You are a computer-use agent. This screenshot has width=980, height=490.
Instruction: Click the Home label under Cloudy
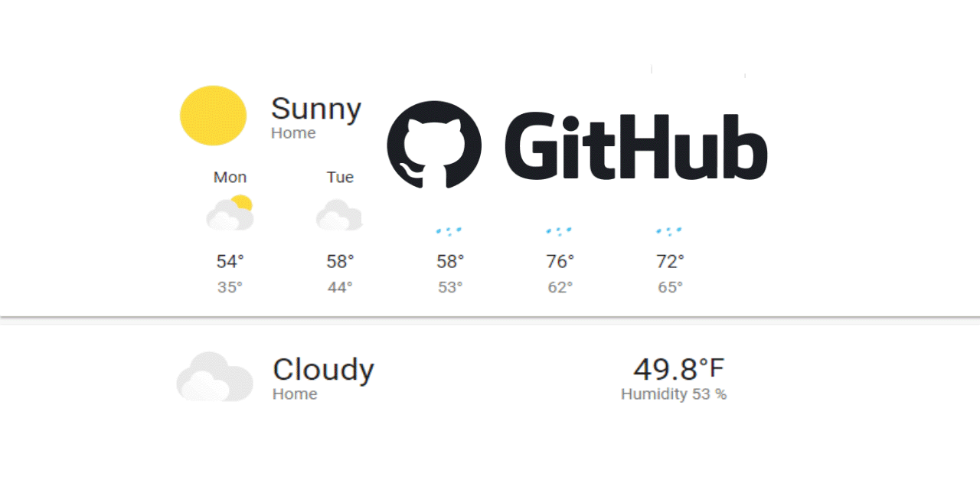(295, 394)
